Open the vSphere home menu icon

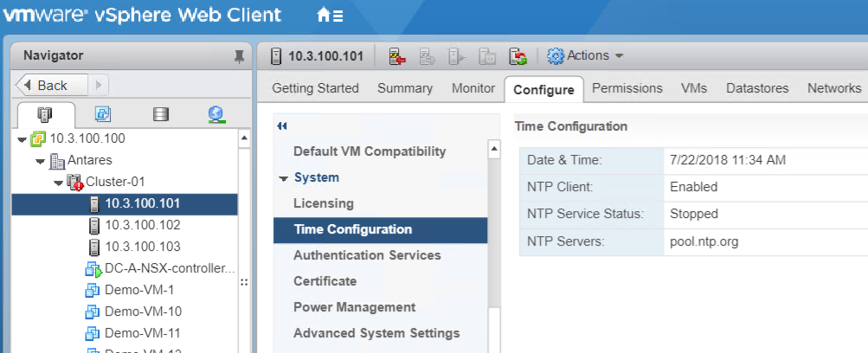(x=330, y=15)
